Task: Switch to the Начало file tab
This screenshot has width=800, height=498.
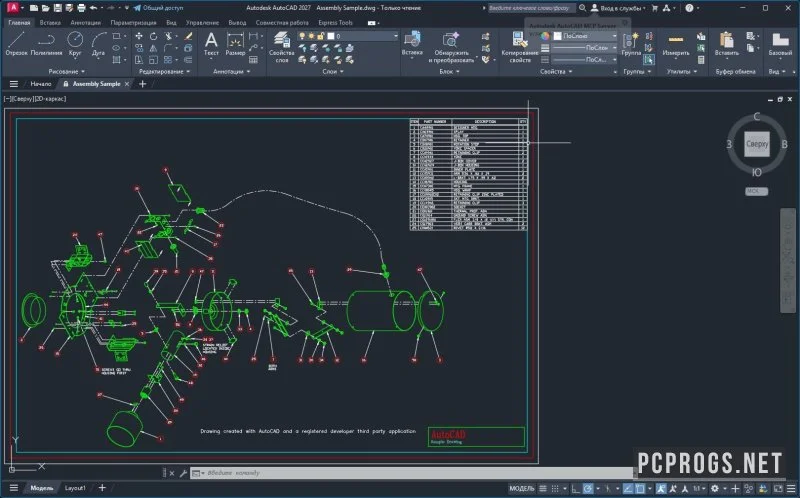Action: pos(41,84)
